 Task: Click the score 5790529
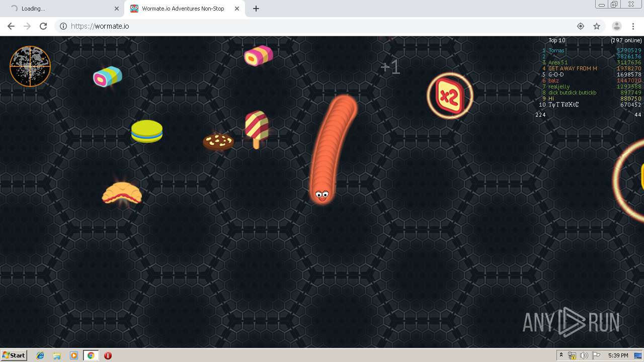pos(629,50)
